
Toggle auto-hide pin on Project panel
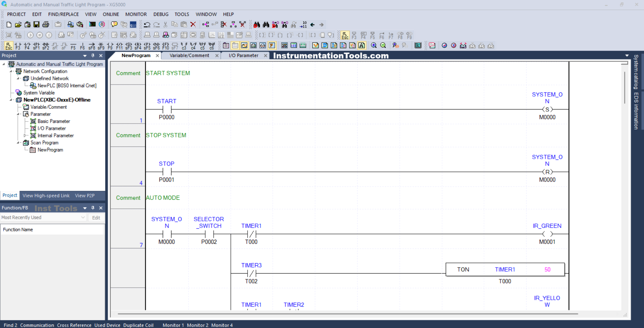pyautogui.click(x=93, y=56)
